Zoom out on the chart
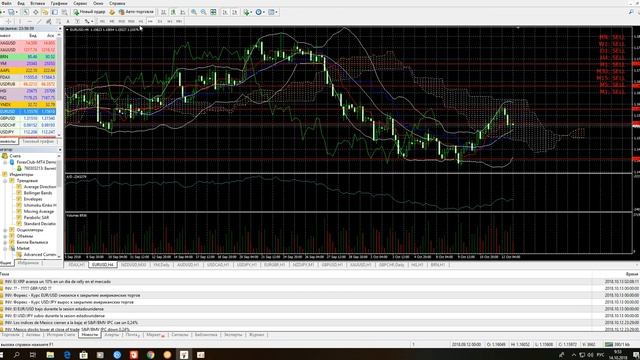The image size is (640, 360). click(x=203, y=12)
